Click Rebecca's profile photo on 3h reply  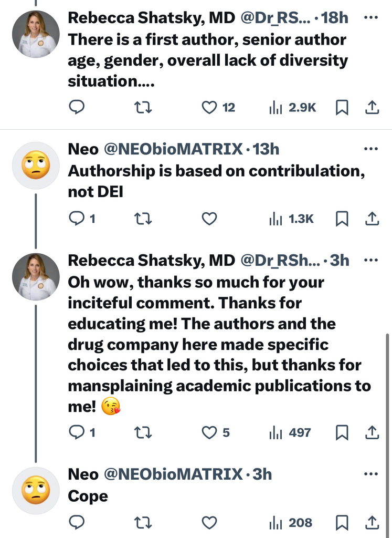pos(36,277)
